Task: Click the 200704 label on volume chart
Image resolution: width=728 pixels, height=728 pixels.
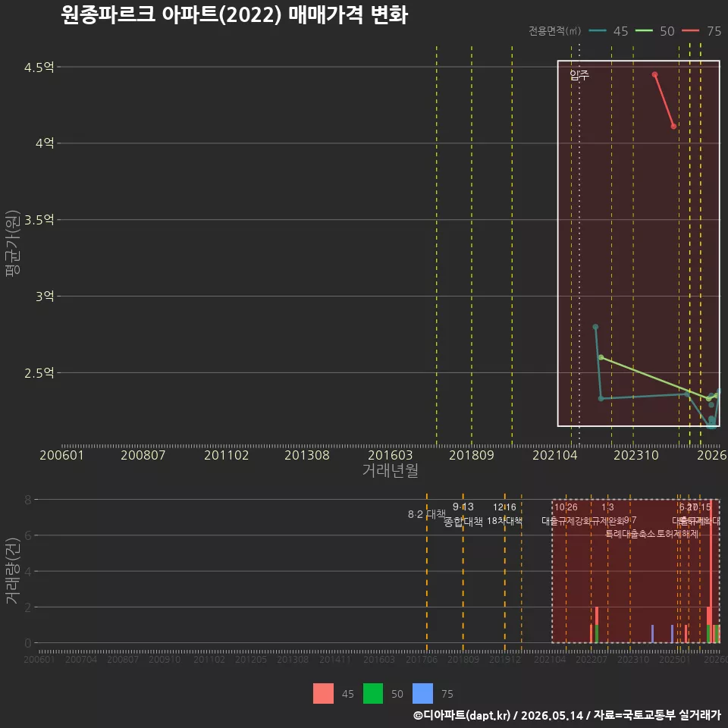Action: [x=81, y=659]
